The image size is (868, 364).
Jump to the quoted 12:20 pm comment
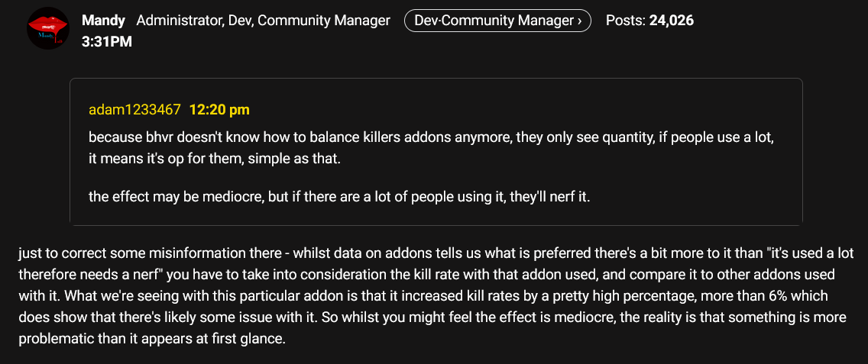[219, 110]
